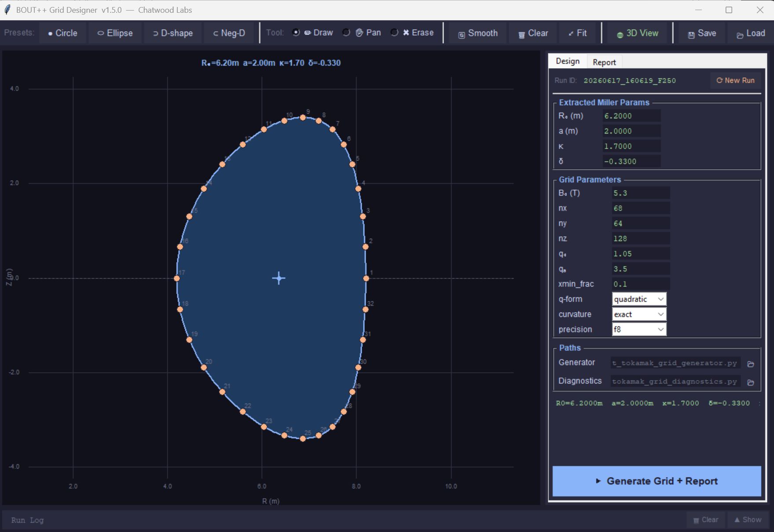
Task: Select boundary control point 9
Action: pyautogui.click(x=303, y=117)
